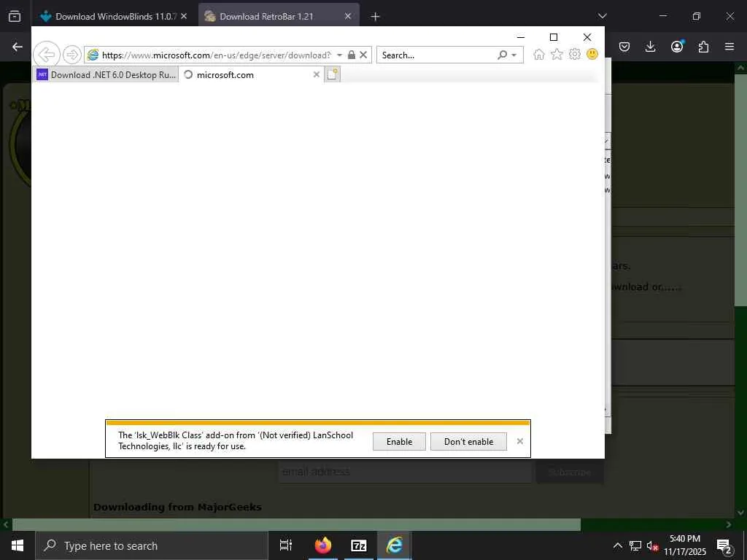
Task: Open a new tab in Internet Explorer
Action: (333, 74)
